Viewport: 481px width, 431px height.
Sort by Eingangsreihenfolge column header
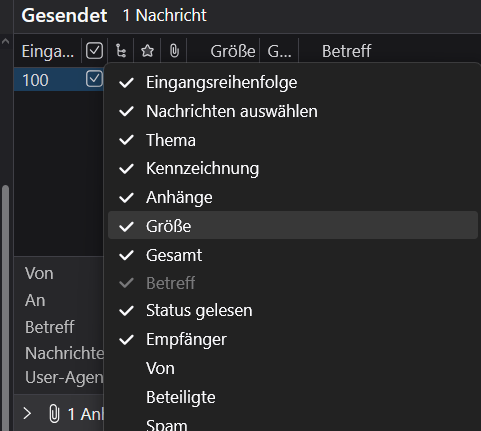pyautogui.click(x=48, y=51)
